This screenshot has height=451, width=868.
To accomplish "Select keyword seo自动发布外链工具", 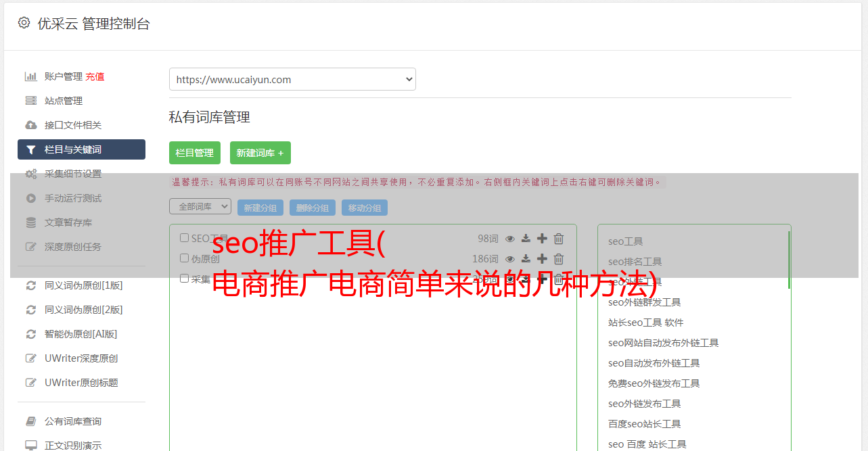I will point(654,363).
